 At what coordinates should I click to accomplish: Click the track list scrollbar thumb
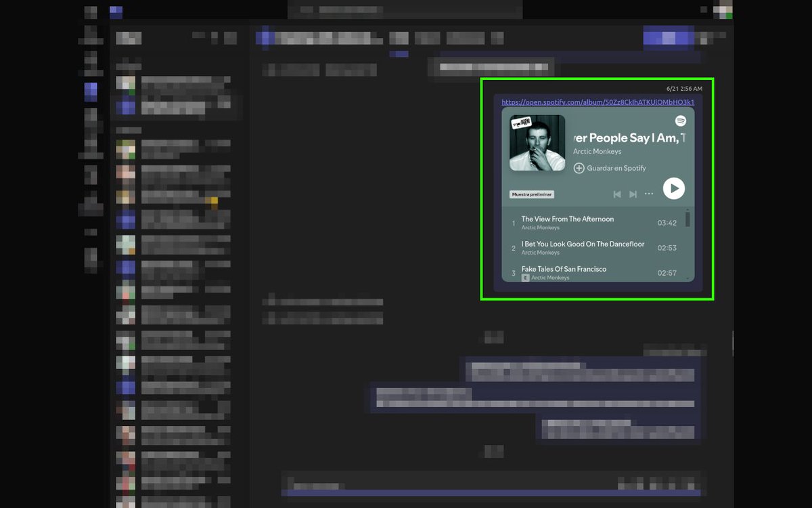click(x=687, y=219)
